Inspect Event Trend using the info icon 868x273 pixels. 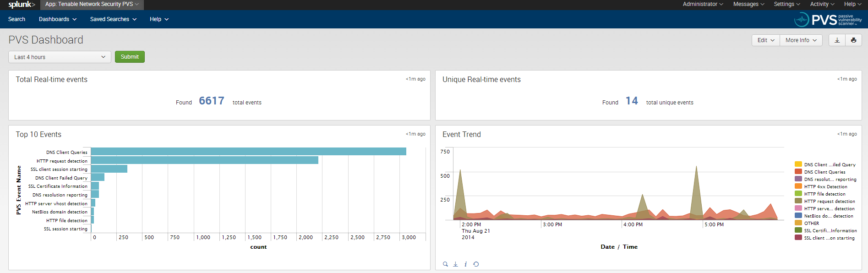(466, 264)
